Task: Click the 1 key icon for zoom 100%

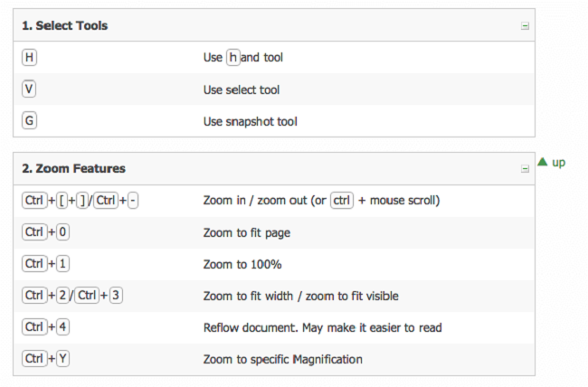Action: point(62,264)
